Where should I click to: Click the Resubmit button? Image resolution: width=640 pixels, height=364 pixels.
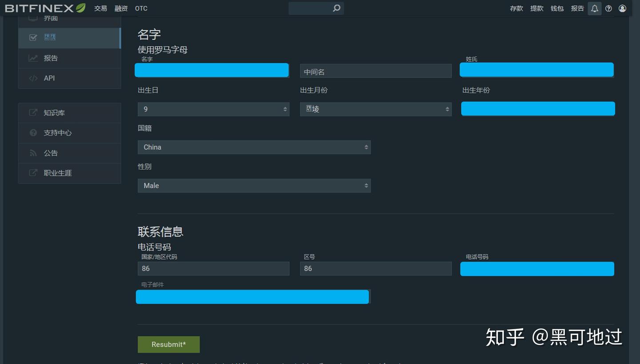click(168, 344)
